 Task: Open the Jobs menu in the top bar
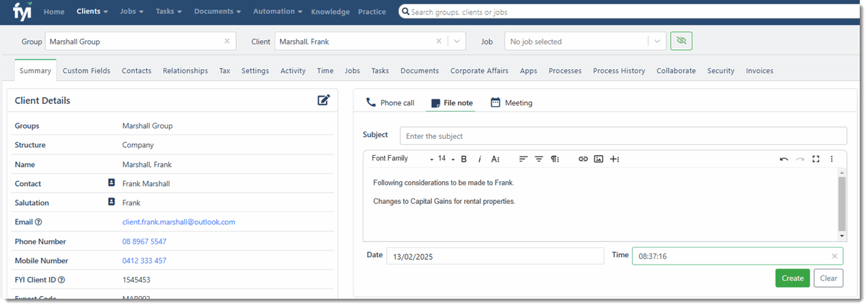coord(131,12)
